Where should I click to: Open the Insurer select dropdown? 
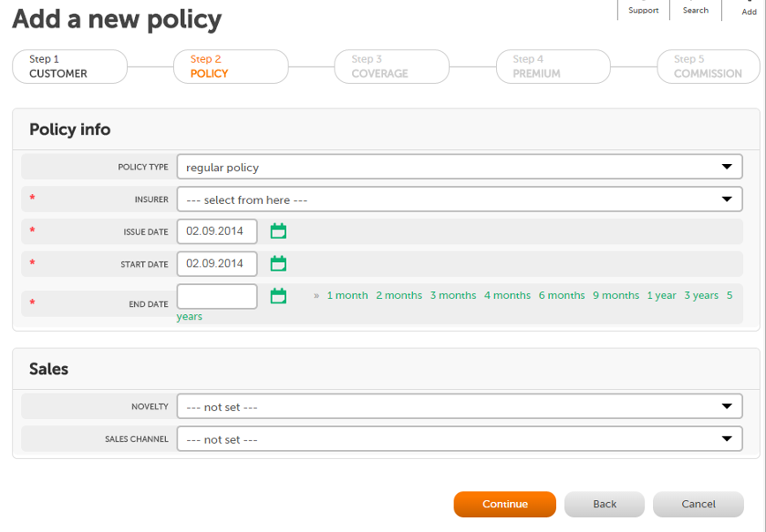coord(459,199)
